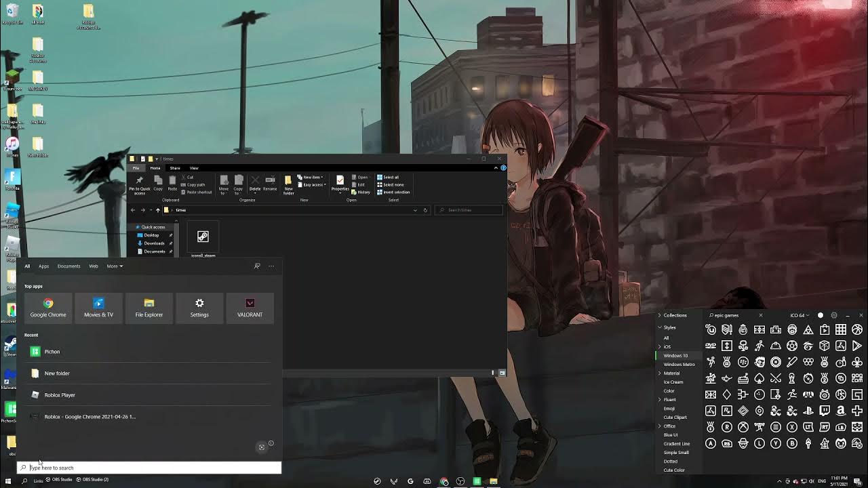The height and width of the screenshot is (488, 868).
Task: Select the Ice Cream style
Action: pos(673,382)
